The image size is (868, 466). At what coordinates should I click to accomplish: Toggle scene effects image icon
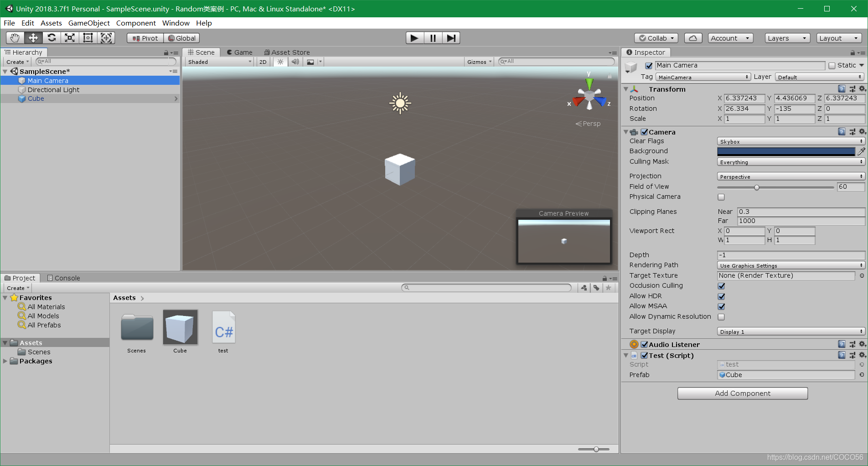310,62
